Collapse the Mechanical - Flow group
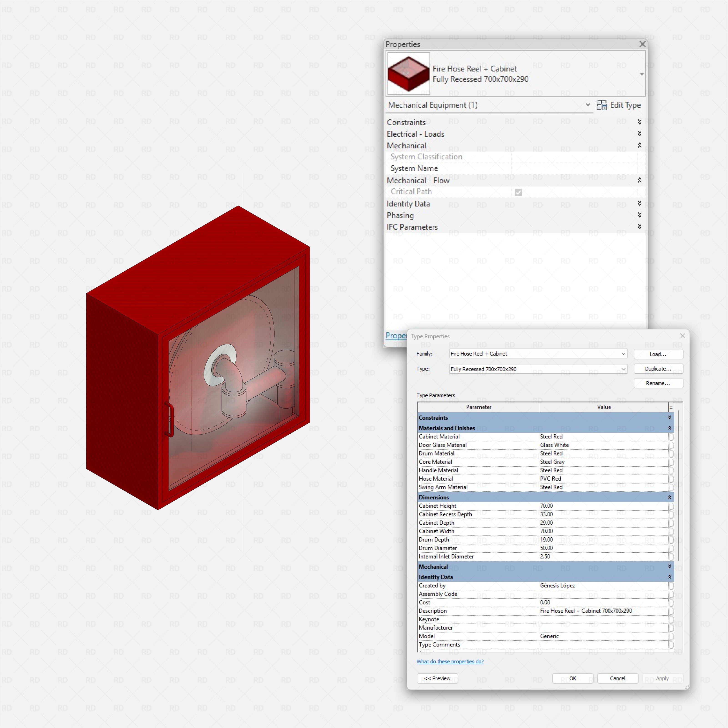The image size is (728, 728). pyautogui.click(x=640, y=180)
